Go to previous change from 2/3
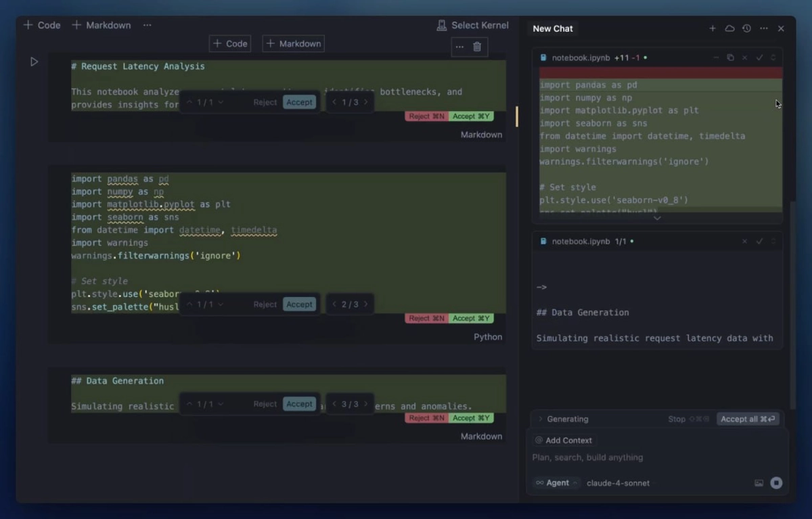 334,304
